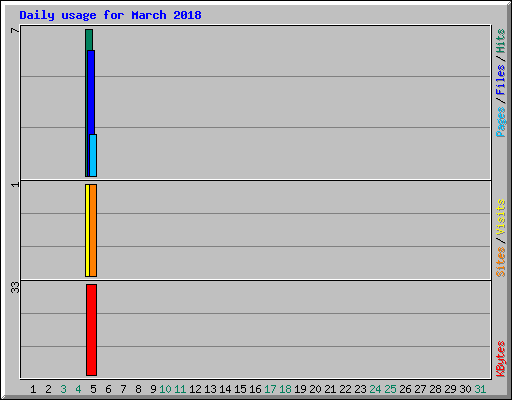Click green weekend day label '17'
512x400 pixels.
click(x=270, y=389)
